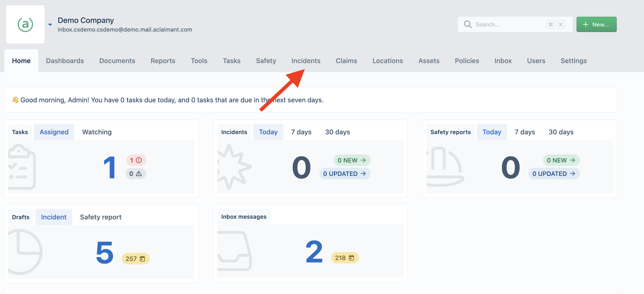Open the Incidents navigation tab
The width and height of the screenshot is (644, 294).
point(306,61)
